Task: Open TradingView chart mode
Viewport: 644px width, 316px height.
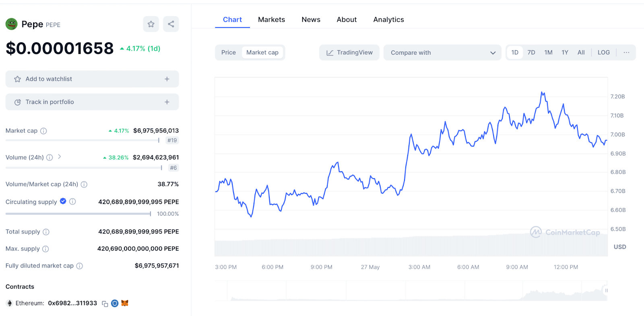Action: pyautogui.click(x=349, y=52)
